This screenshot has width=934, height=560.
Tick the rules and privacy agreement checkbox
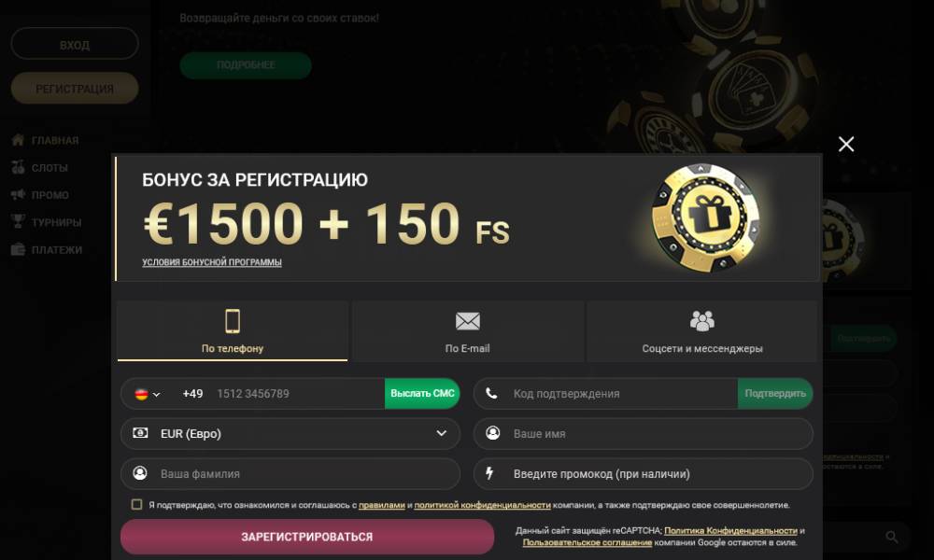[x=137, y=504]
